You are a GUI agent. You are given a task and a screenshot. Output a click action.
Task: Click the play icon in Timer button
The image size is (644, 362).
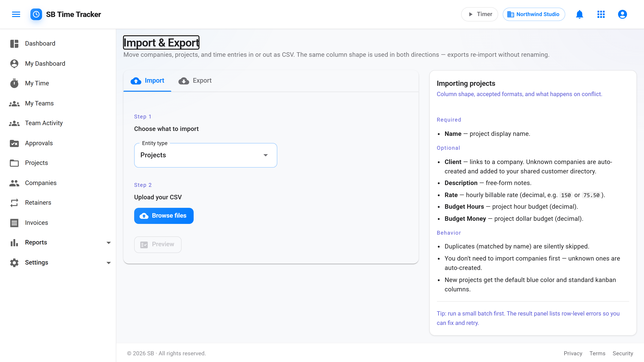[x=470, y=14]
